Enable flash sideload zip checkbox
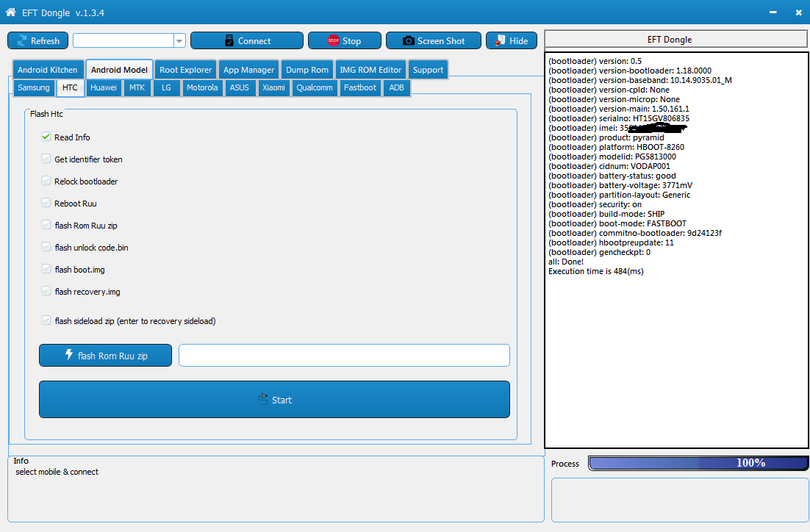The image size is (810, 532). click(x=46, y=320)
